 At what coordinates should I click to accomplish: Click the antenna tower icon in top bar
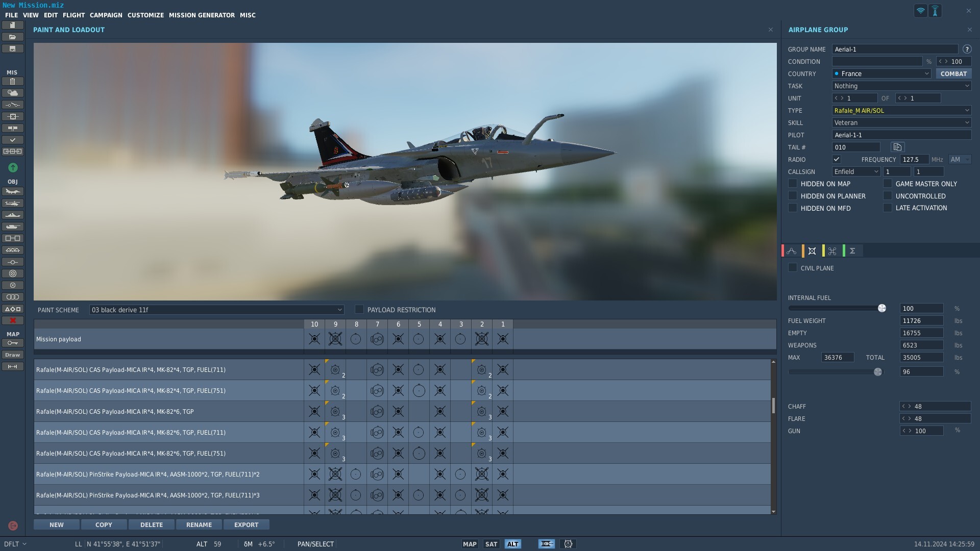[x=935, y=11]
